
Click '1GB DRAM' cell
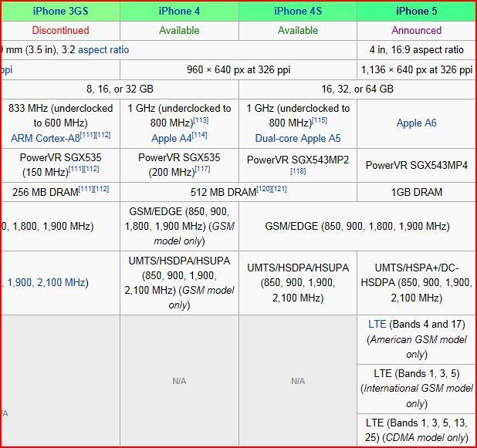[417, 193]
